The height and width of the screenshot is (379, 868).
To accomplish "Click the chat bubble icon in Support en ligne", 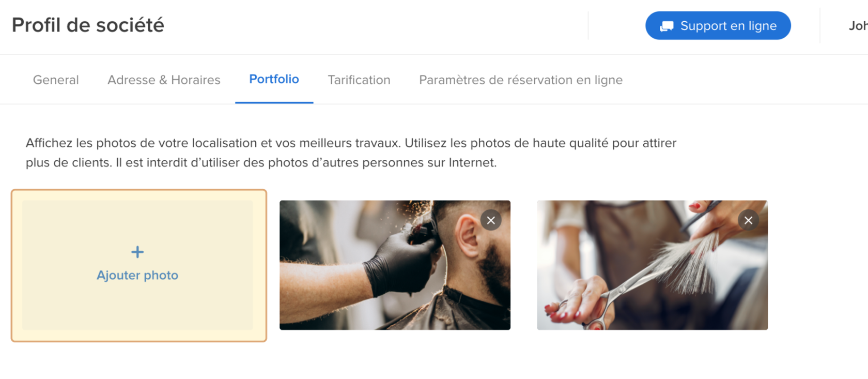I will click(x=667, y=26).
